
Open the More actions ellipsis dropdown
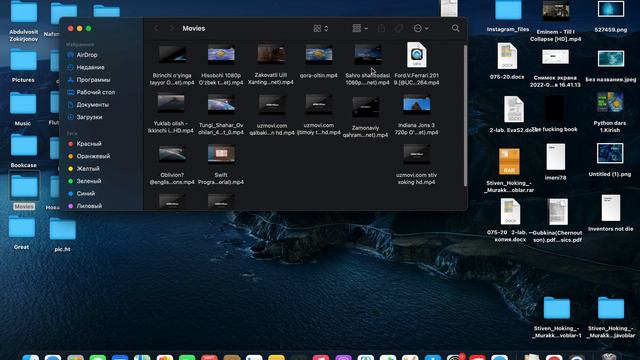tap(421, 28)
